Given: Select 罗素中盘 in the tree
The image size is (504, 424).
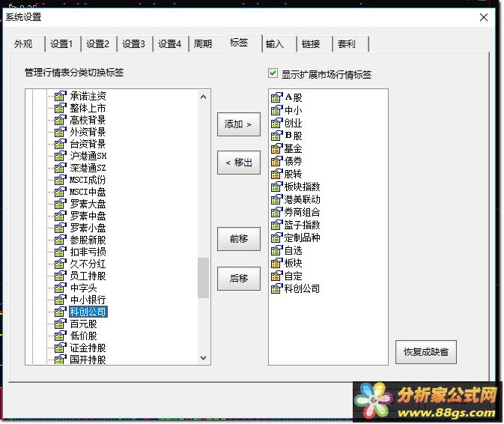Looking at the screenshot, I should [x=88, y=216].
